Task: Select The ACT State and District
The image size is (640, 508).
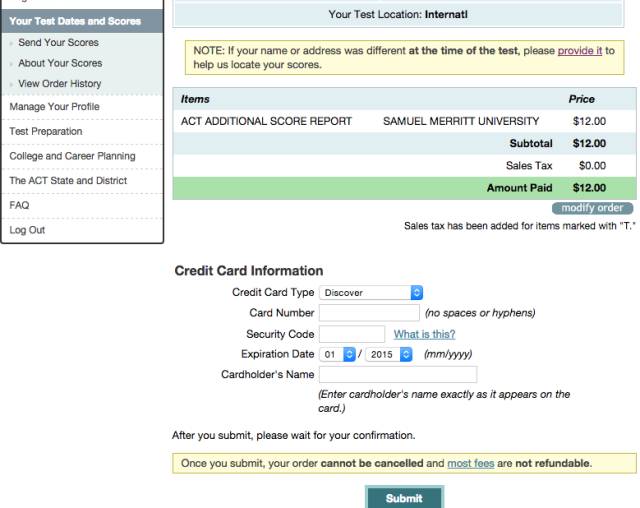Action: (x=69, y=181)
